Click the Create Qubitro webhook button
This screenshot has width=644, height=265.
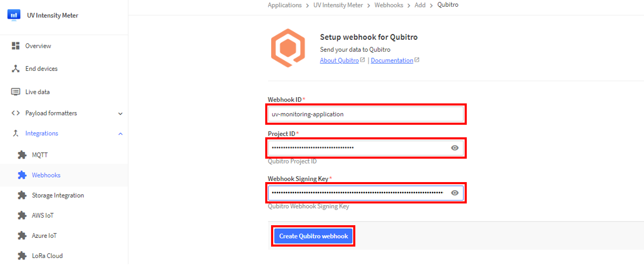pyautogui.click(x=313, y=236)
